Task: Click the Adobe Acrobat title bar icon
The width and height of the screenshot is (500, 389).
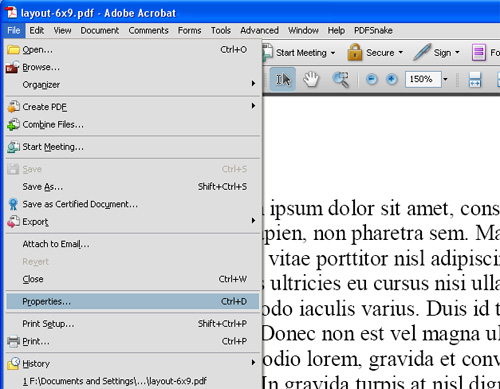Action: pos(11,12)
